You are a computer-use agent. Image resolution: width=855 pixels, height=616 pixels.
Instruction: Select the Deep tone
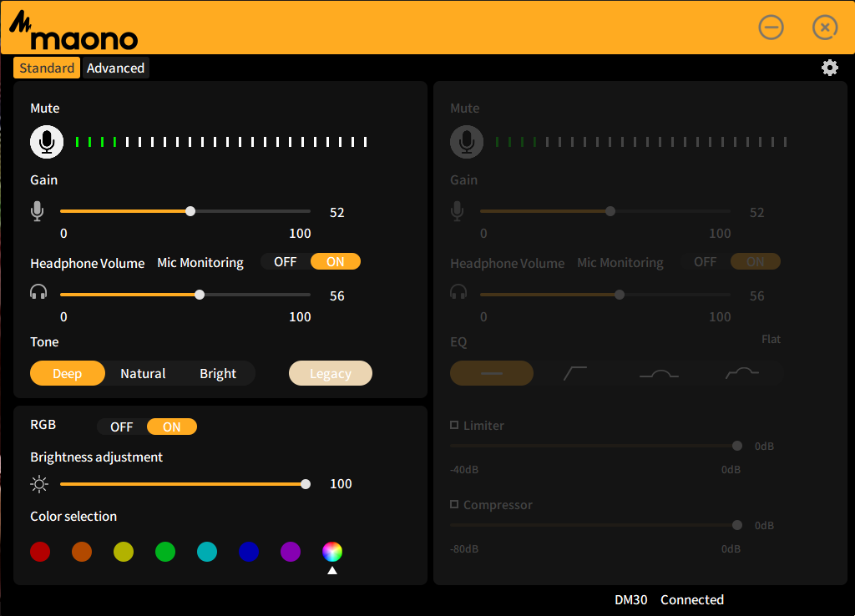pos(68,373)
